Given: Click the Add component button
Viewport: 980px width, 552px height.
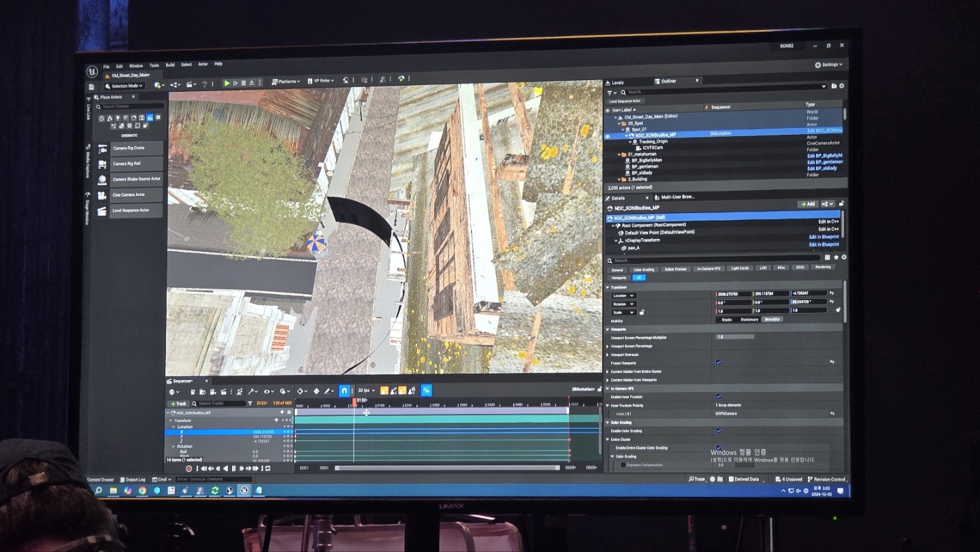Looking at the screenshot, I should click(x=807, y=204).
